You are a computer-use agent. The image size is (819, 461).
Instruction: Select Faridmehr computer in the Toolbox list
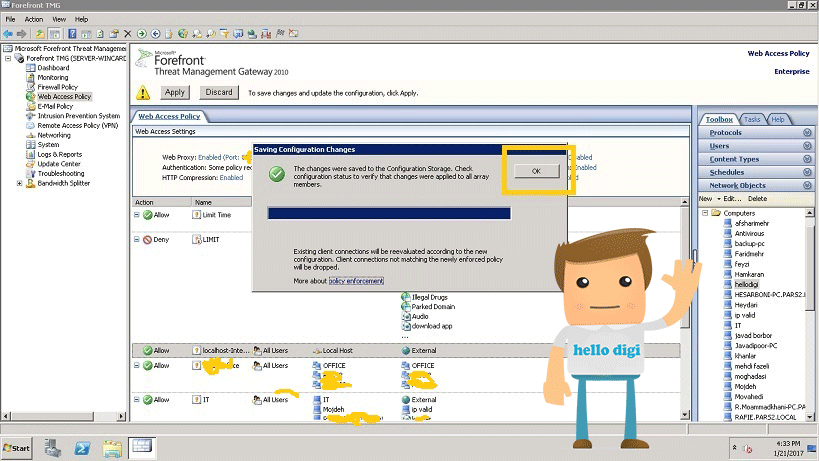tap(749, 254)
